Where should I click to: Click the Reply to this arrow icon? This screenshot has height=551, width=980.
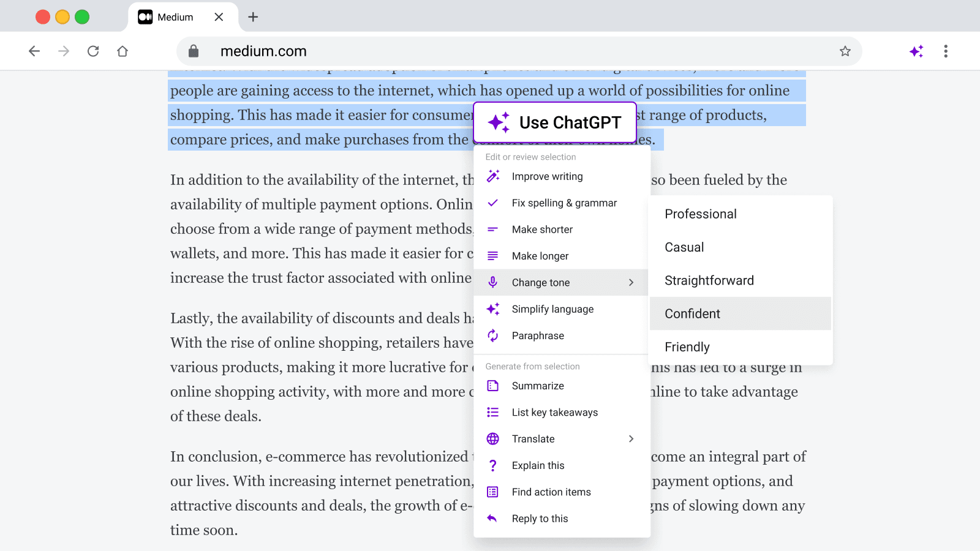pyautogui.click(x=492, y=519)
